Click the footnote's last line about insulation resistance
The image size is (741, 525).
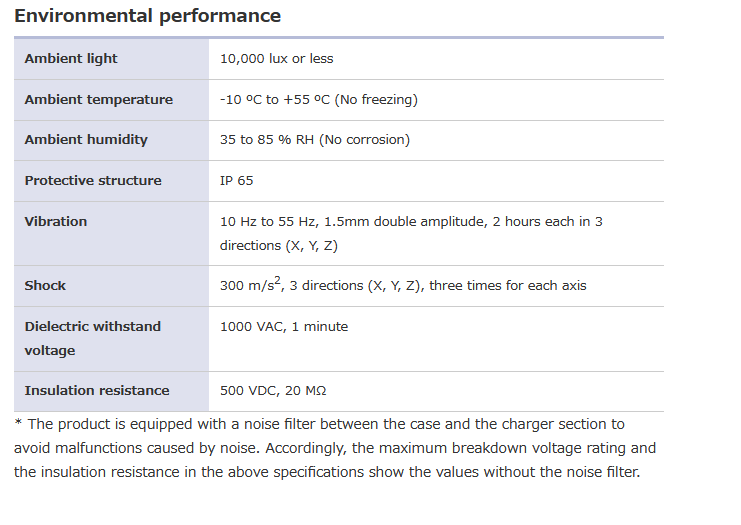(326, 472)
